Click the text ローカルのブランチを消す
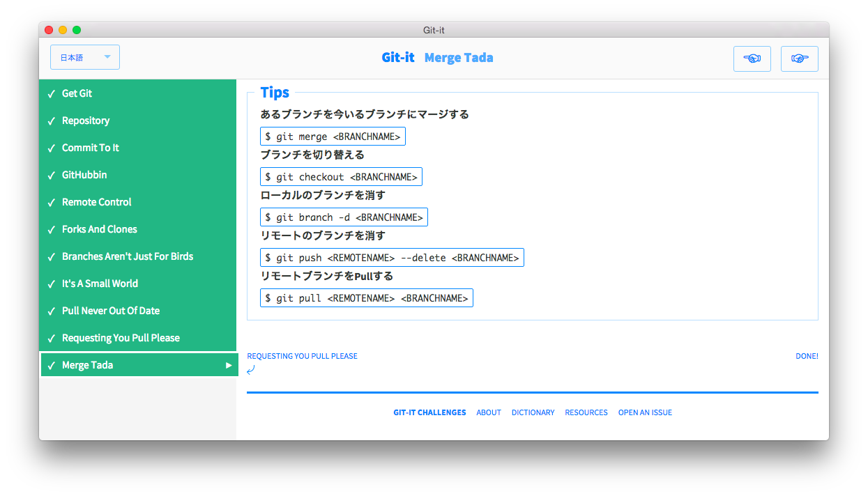The width and height of the screenshot is (868, 496). pyautogui.click(x=323, y=195)
